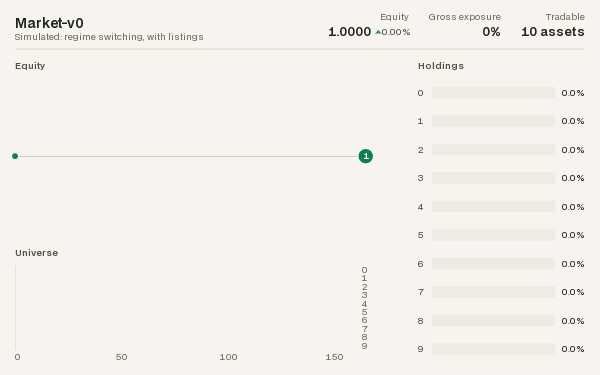
Task: Click the "10 assets" tradable value
Action: [x=553, y=32]
